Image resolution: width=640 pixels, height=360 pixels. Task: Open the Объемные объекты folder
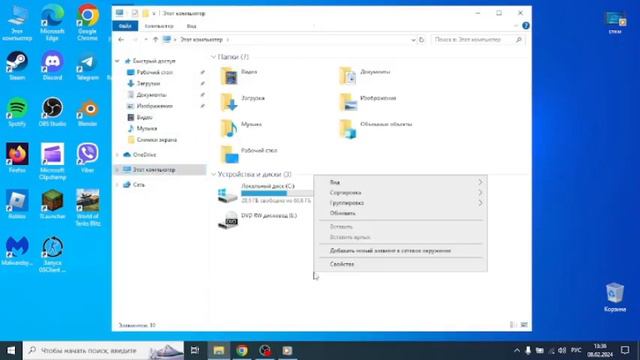tap(376, 128)
